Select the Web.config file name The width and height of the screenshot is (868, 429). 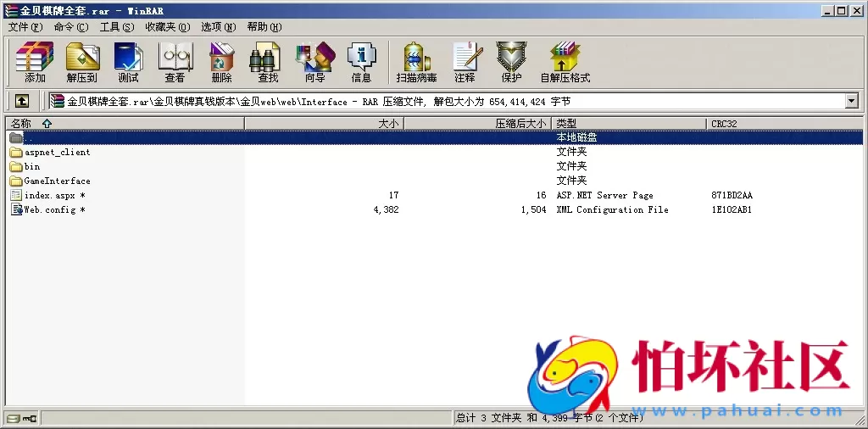(x=54, y=209)
